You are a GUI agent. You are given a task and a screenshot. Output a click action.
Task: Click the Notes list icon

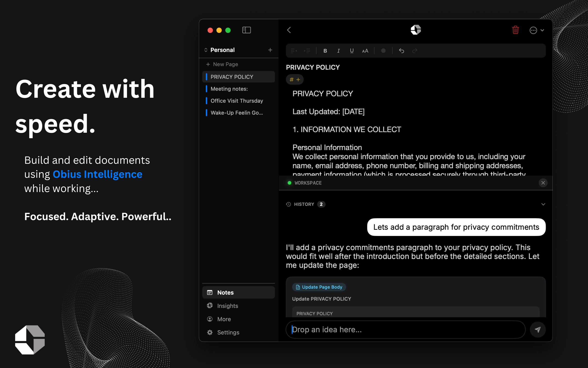pyautogui.click(x=210, y=293)
